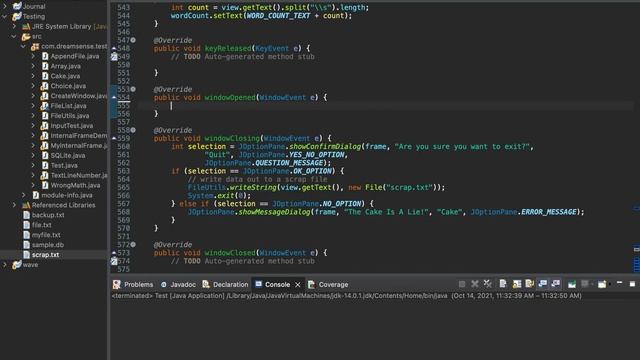Image resolution: width=640 pixels, height=360 pixels.
Task: Click the ERROR_MESSAGE constant on line 568
Action: click(549, 212)
